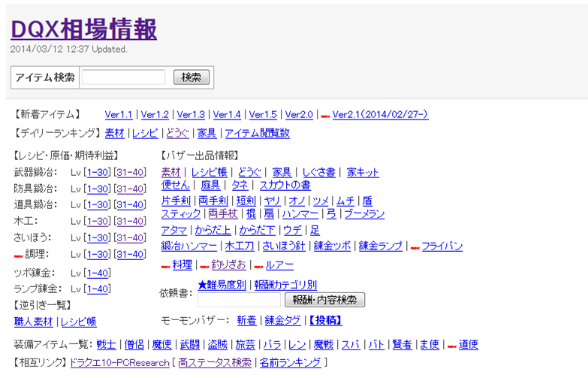Image resolution: width=588 pixels, height=378 pixels.
Task: Open the DQX相場情報 title link
Action: click(83, 29)
